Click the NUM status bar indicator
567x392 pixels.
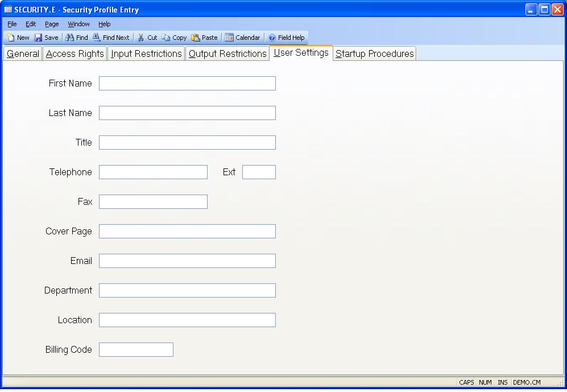[x=485, y=382]
